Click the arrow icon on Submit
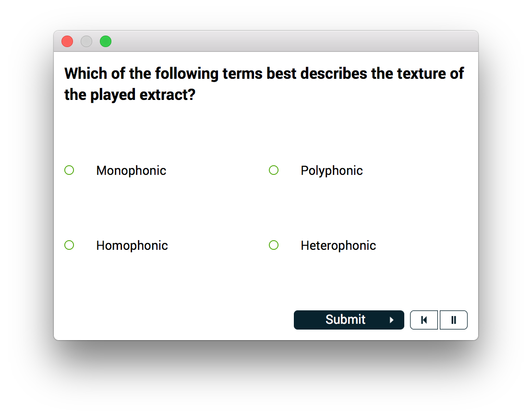 click(392, 320)
